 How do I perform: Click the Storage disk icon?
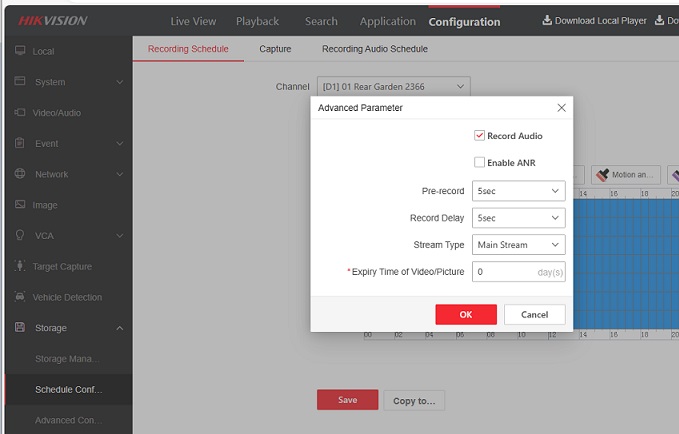coord(20,327)
